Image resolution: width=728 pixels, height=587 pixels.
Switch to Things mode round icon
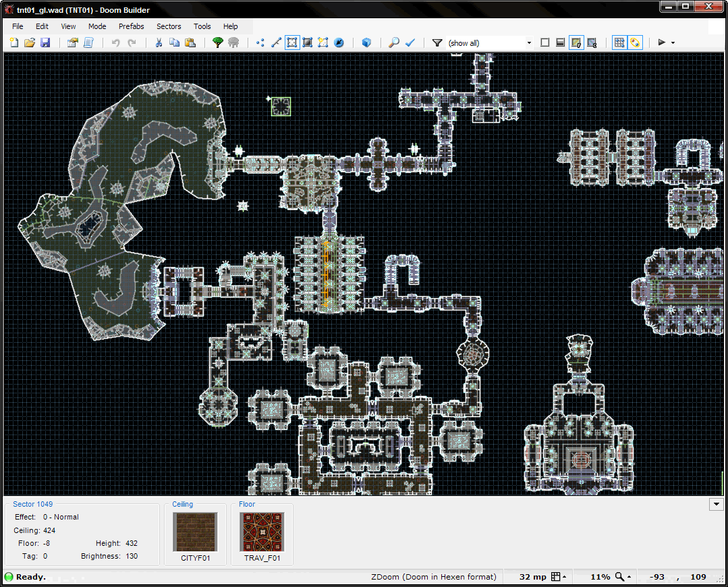[x=339, y=43]
